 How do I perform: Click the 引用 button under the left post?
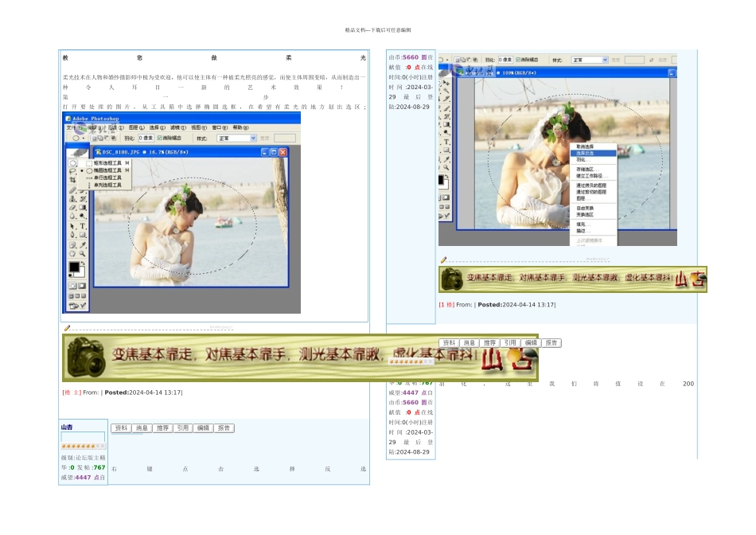coord(183,428)
